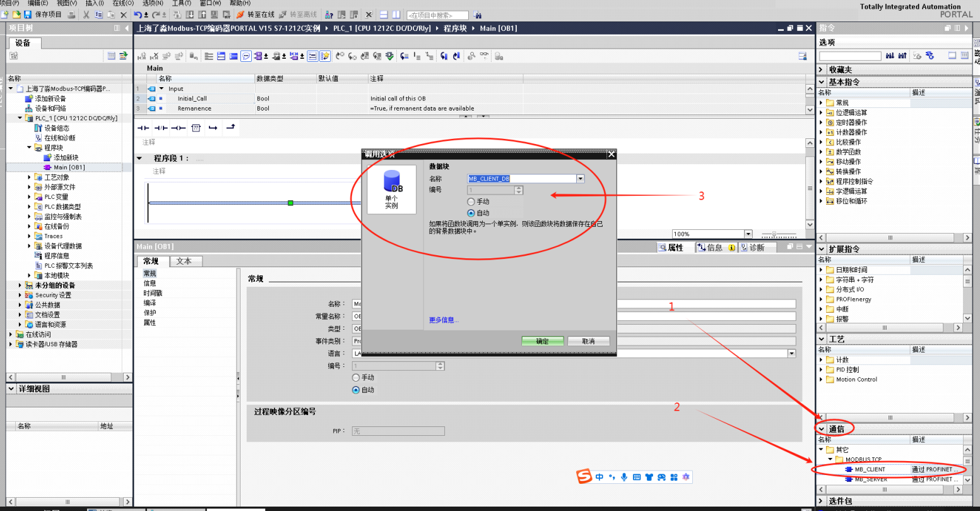Image resolution: width=980 pixels, height=511 pixels.
Task: Select 编译 in properties navigation
Action: pos(150,303)
